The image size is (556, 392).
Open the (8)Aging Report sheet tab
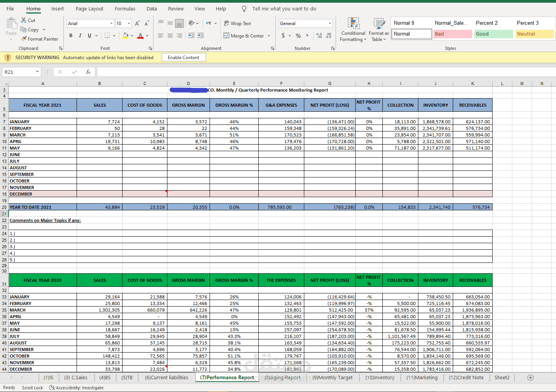pyautogui.click(x=282, y=378)
